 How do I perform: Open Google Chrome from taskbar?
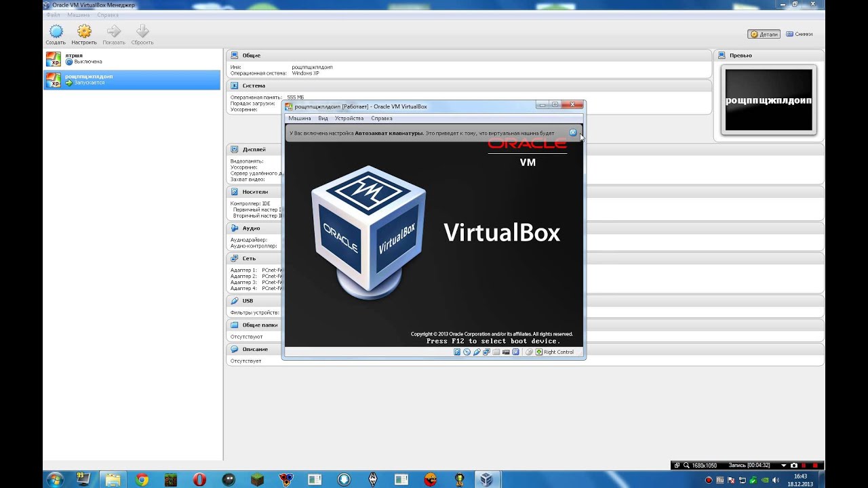click(142, 479)
